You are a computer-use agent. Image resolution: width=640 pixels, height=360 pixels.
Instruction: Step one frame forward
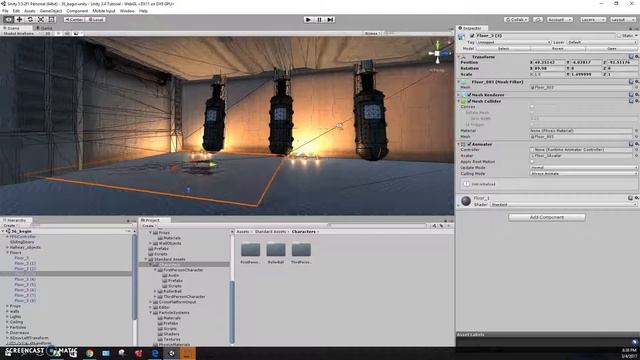(330, 20)
